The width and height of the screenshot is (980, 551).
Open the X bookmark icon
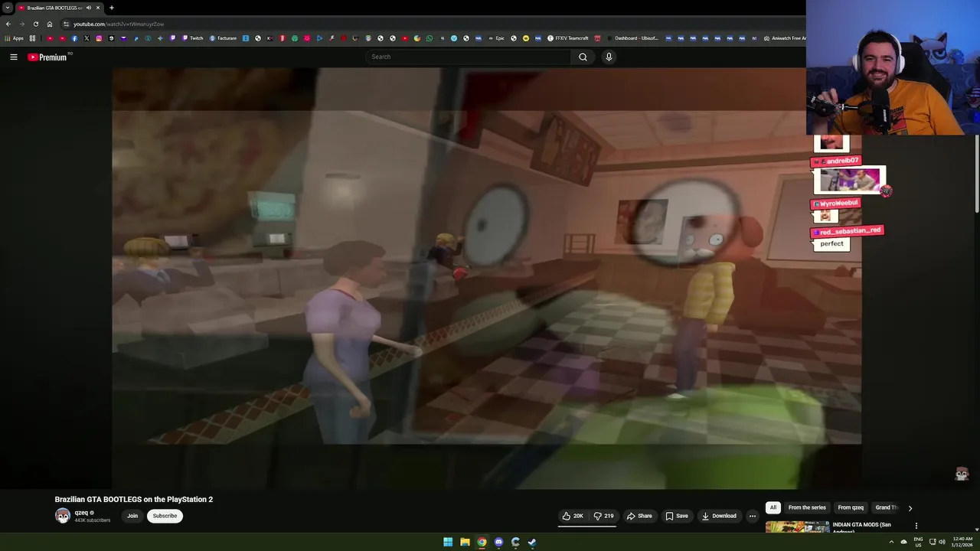[87, 38]
